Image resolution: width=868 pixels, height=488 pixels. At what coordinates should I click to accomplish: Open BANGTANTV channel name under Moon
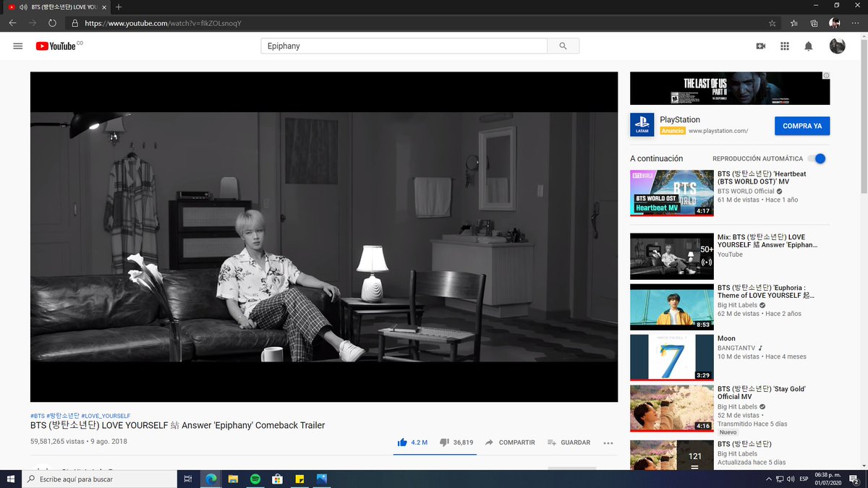(x=736, y=348)
